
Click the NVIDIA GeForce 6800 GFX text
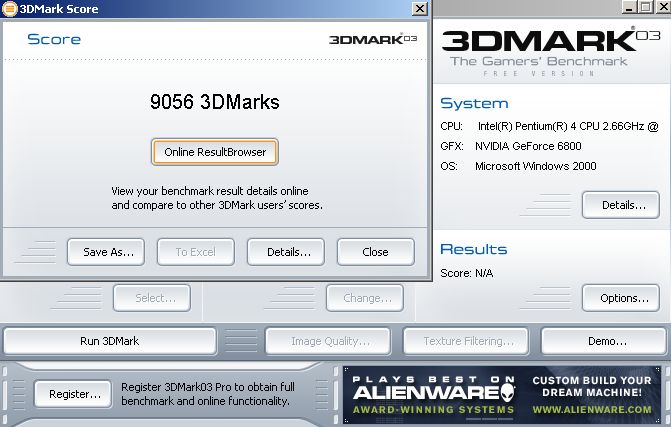[528, 146]
